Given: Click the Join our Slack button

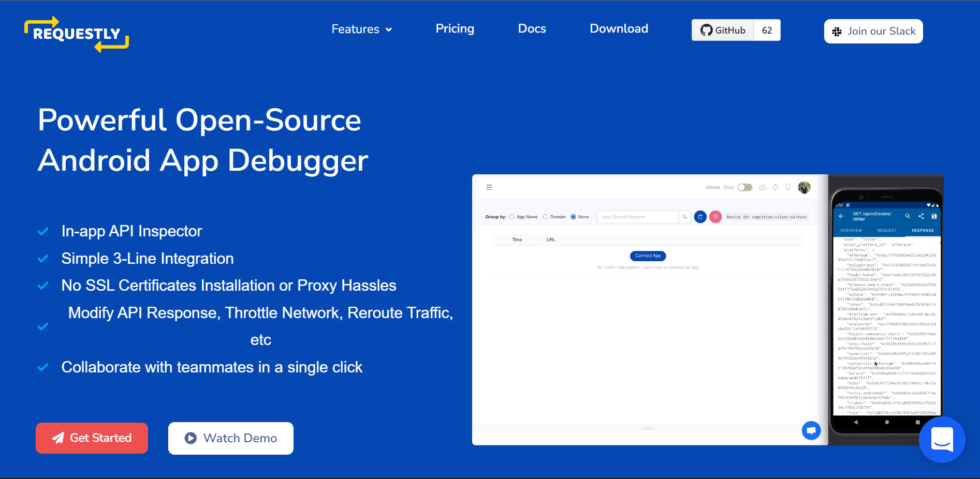Looking at the screenshot, I should [x=873, y=31].
